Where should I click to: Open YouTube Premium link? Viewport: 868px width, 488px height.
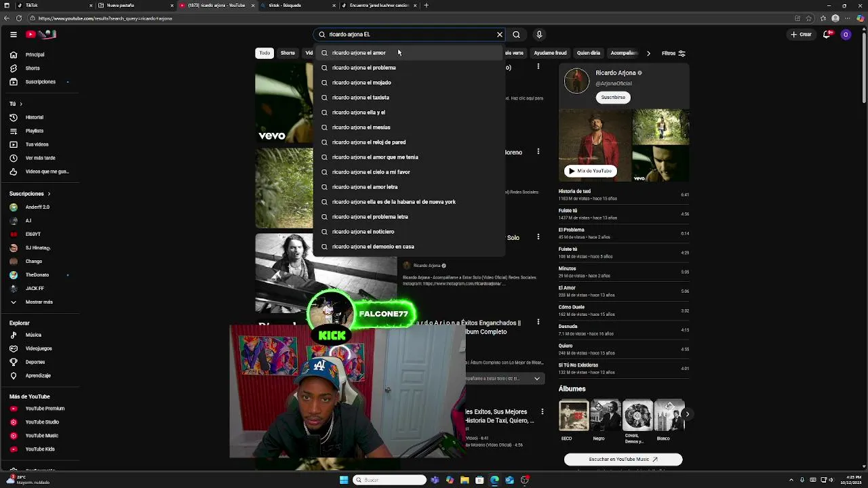point(45,409)
